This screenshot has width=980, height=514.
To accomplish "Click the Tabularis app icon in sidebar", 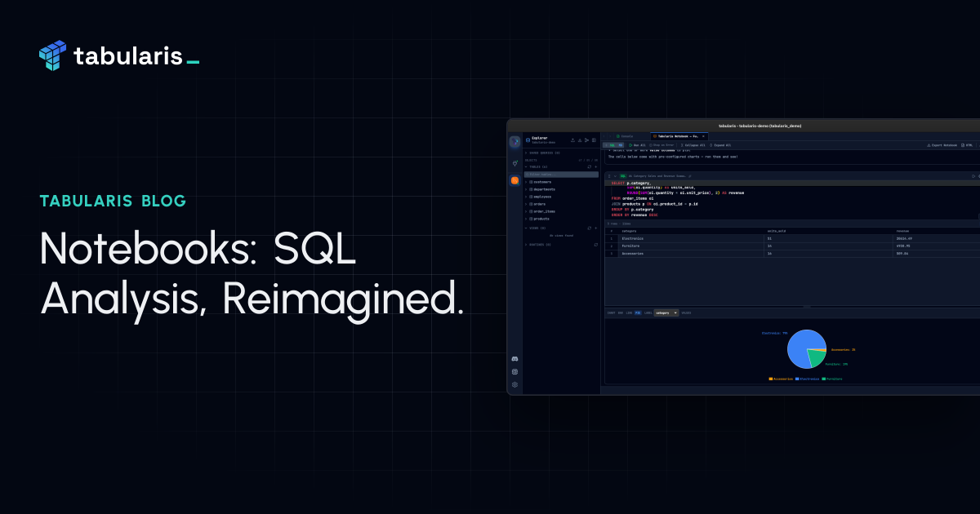I will coord(514,141).
